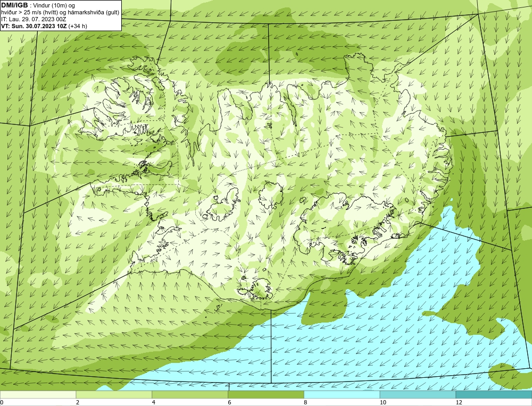Click the scale label '6'
The image size is (532, 406).
pos(230,402)
